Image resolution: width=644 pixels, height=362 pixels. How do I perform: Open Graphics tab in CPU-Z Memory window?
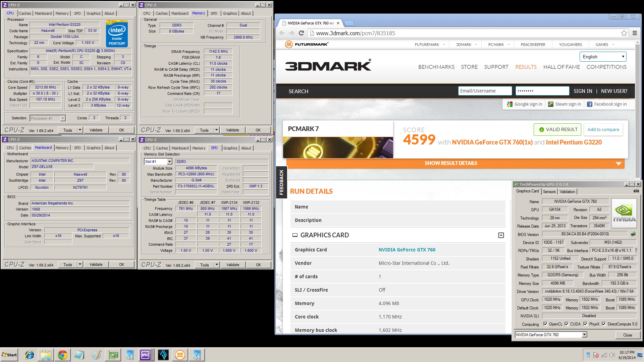pyautogui.click(x=230, y=13)
